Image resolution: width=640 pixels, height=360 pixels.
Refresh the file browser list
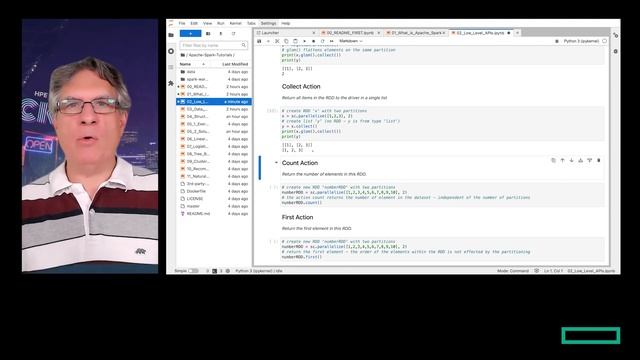[x=233, y=33]
